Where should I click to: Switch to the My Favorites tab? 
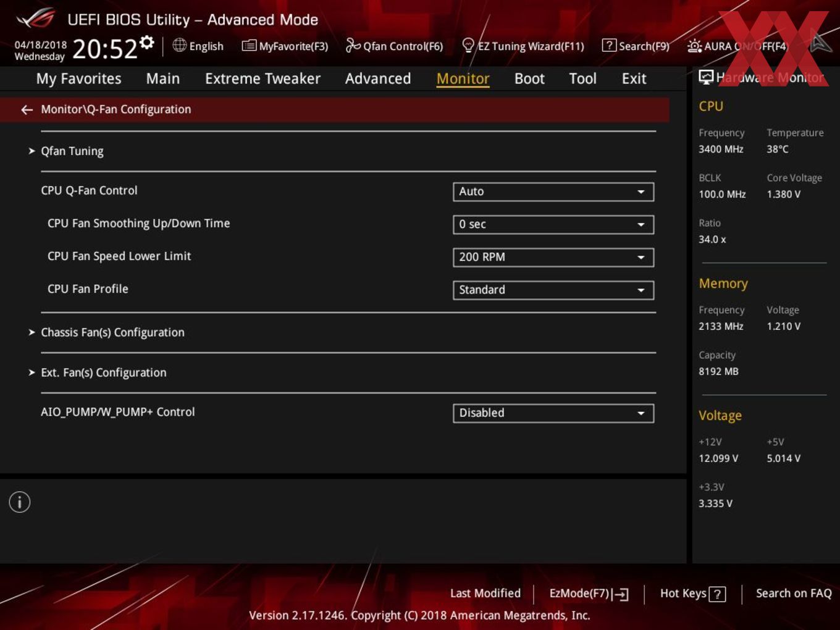[x=78, y=78]
